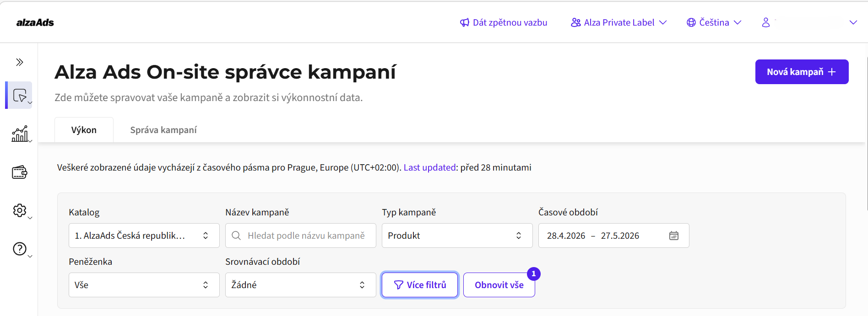Create a new campaign with Nová kampaň button

[802, 72]
